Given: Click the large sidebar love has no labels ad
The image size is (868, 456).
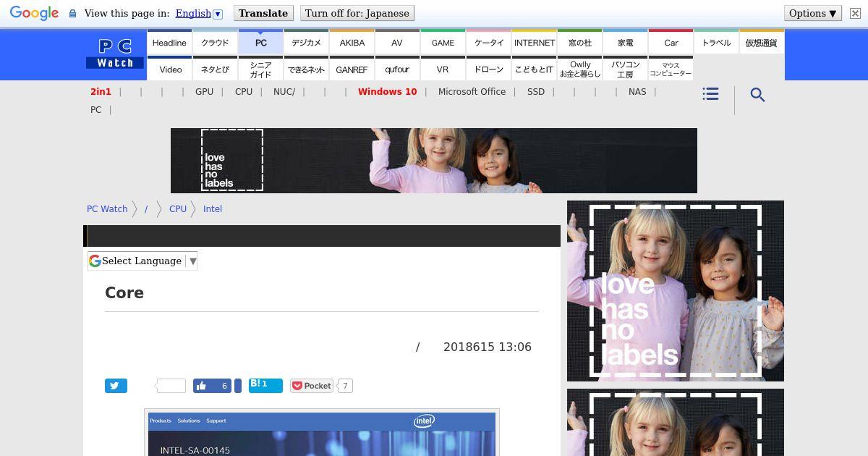Looking at the screenshot, I should [x=676, y=291].
